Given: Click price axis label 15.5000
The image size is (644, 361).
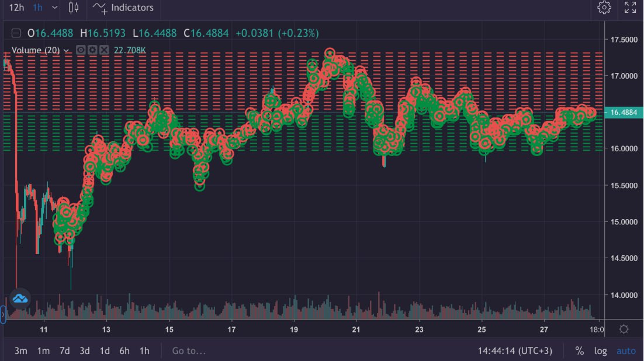Looking at the screenshot, I should point(624,185).
